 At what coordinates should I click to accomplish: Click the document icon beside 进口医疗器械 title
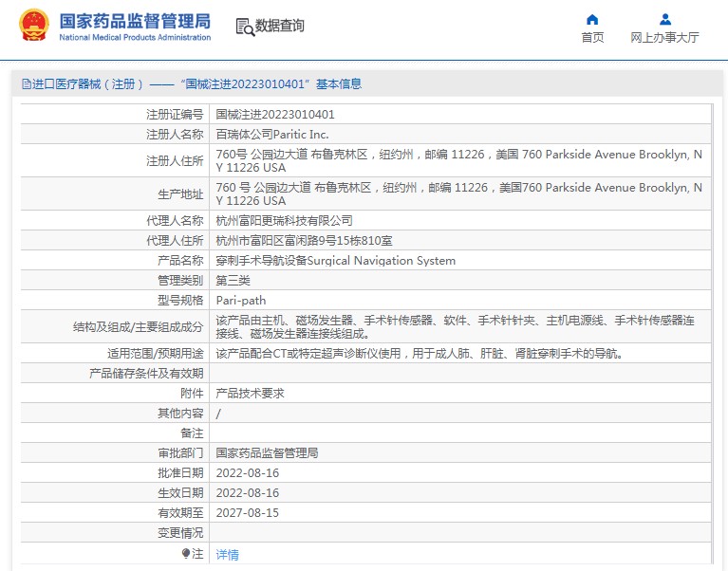[x=26, y=84]
